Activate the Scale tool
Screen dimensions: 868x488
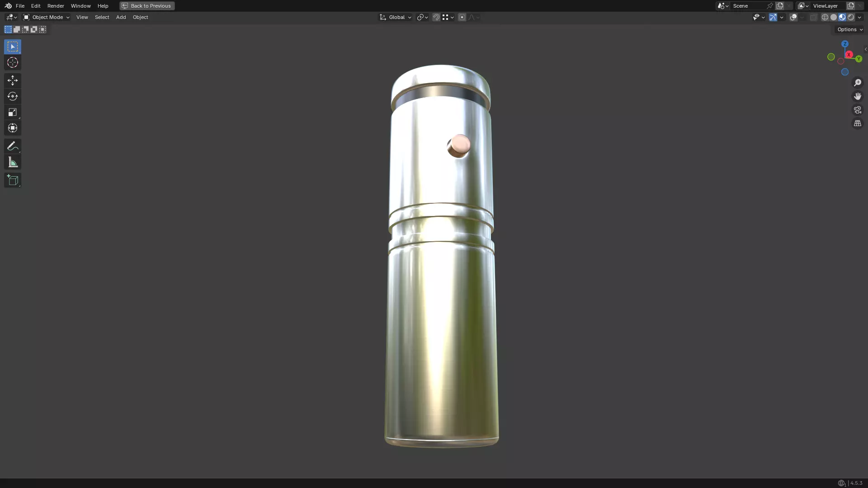(13, 112)
